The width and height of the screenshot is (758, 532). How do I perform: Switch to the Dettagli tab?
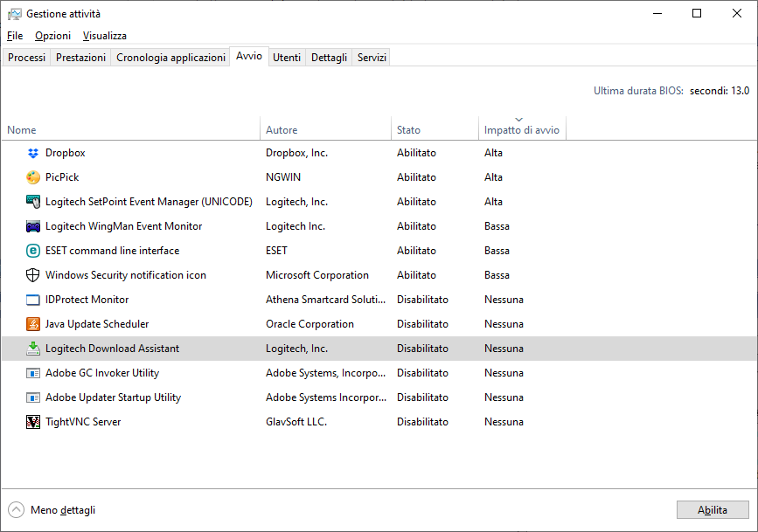[x=330, y=58]
